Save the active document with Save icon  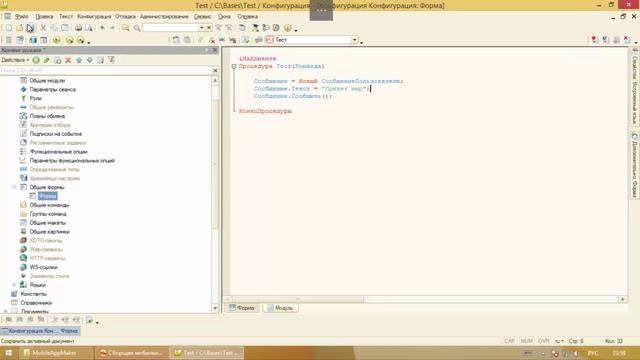tap(30, 28)
